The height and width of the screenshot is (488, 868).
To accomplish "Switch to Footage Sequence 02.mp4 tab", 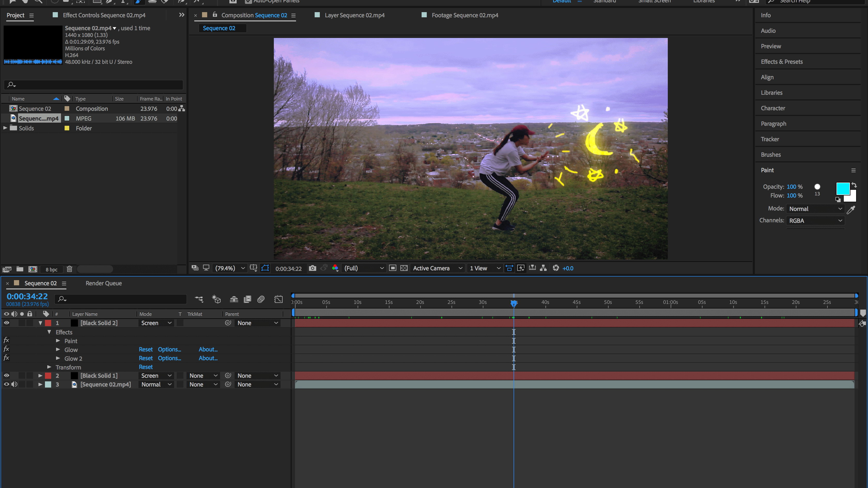I will point(465,15).
